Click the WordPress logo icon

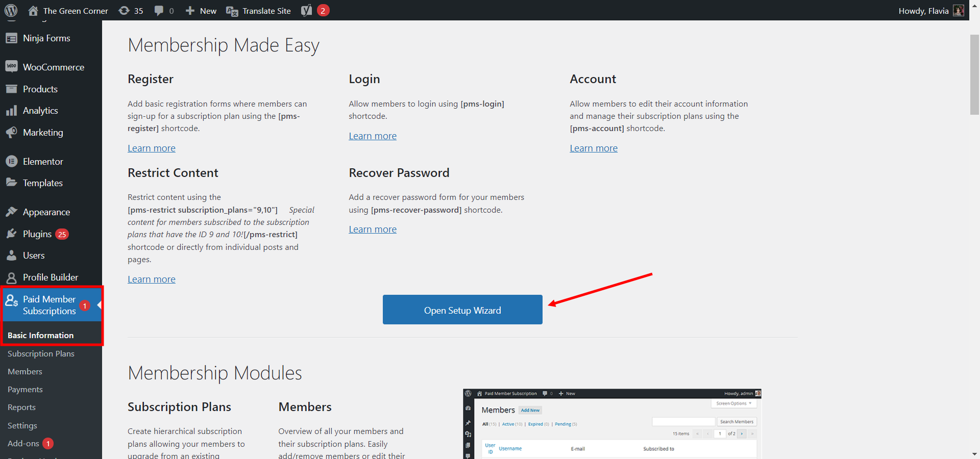(11, 10)
